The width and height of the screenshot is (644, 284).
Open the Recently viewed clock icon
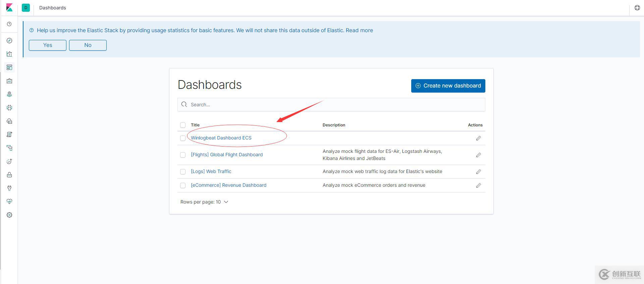click(x=9, y=24)
